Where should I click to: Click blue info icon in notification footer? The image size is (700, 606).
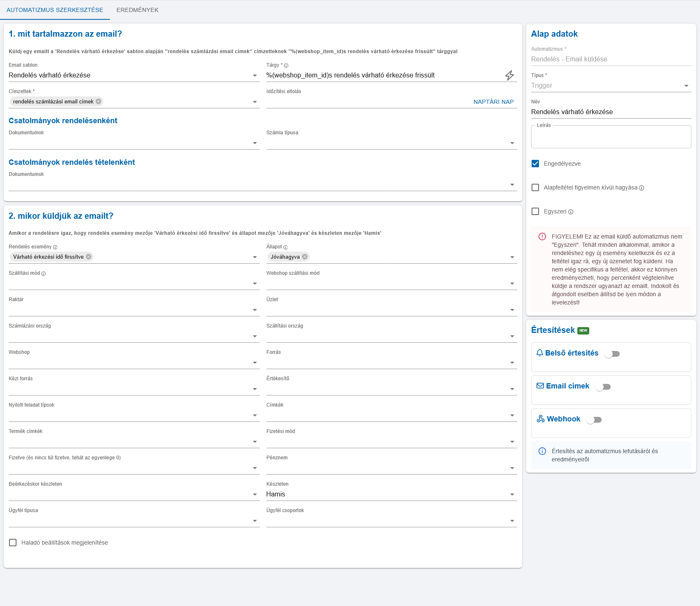(x=542, y=451)
